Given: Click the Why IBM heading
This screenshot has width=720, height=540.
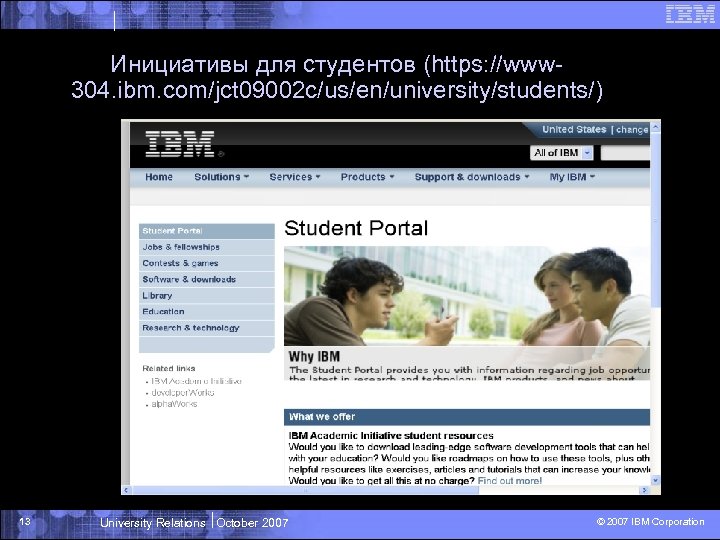Looking at the screenshot, I should [315, 356].
